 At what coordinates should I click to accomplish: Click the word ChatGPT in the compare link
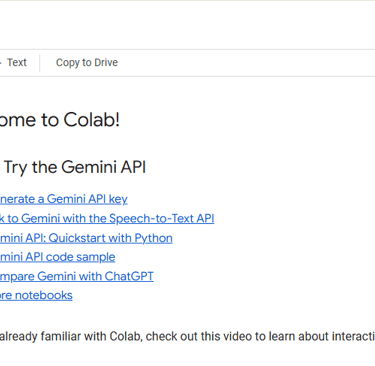pyautogui.click(x=129, y=276)
